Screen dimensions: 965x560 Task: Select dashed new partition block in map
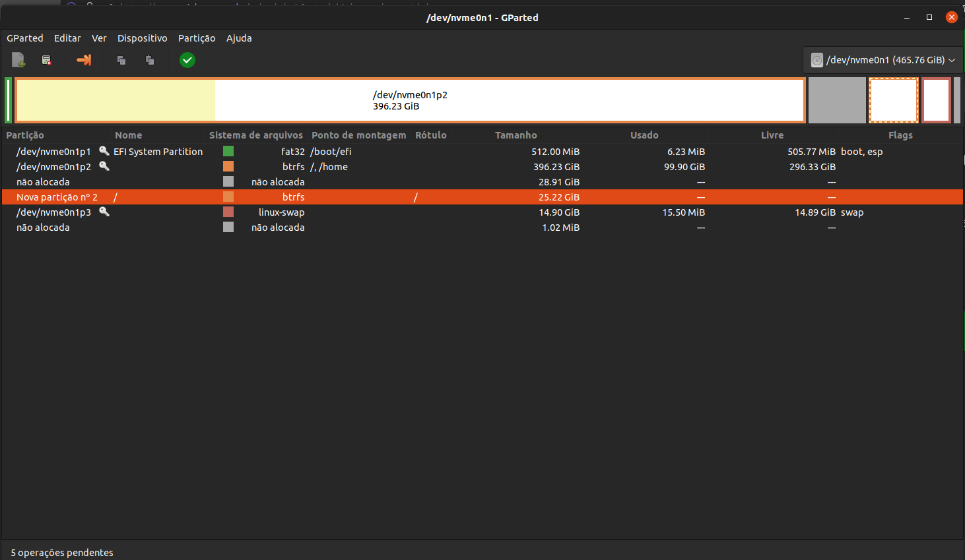pyautogui.click(x=894, y=100)
